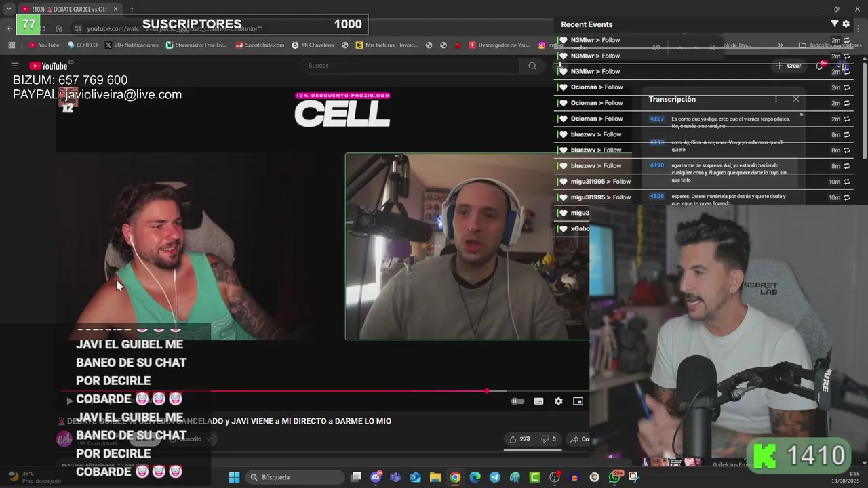Switch player to miniplayer mode

coord(578,401)
